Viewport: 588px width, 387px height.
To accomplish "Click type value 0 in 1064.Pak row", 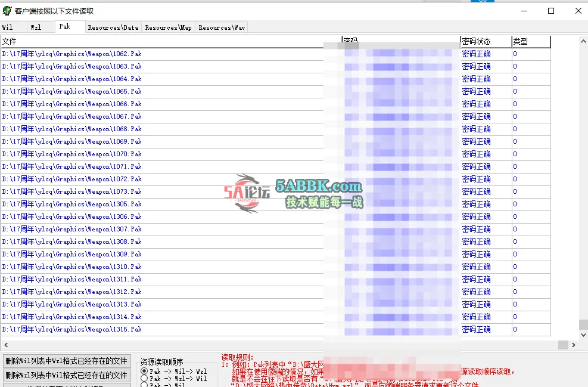I will tap(515, 79).
